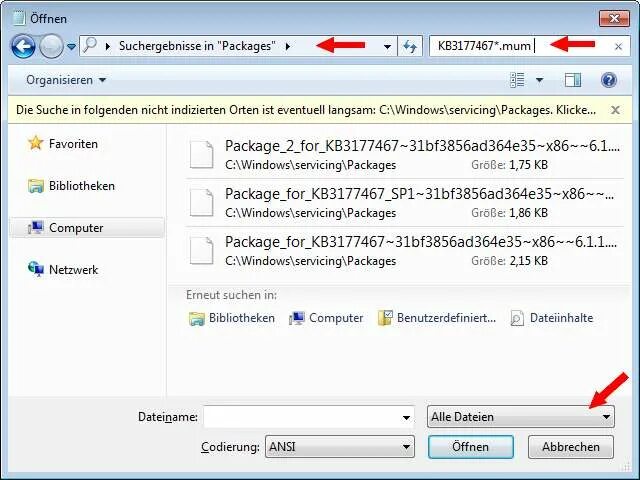Click file icon of the 2,15 KB file
Viewport: 640px width, 480px height.
pos(201,250)
